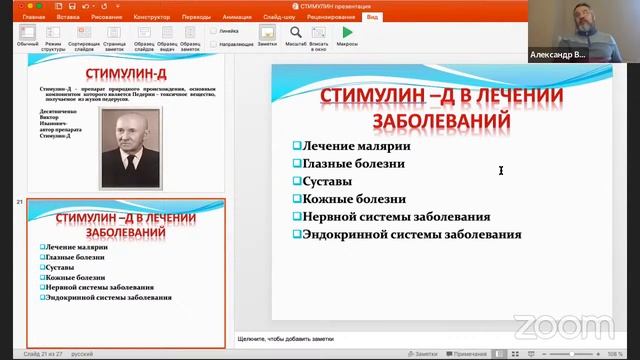Open Notes Master (Образец заметок)
640x360 pixels.
coord(190,38)
